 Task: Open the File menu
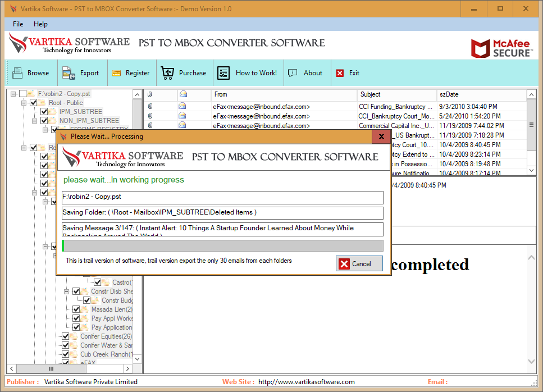click(18, 24)
